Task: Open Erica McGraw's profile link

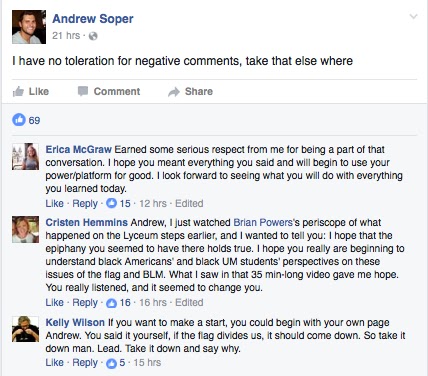Action: click(78, 149)
